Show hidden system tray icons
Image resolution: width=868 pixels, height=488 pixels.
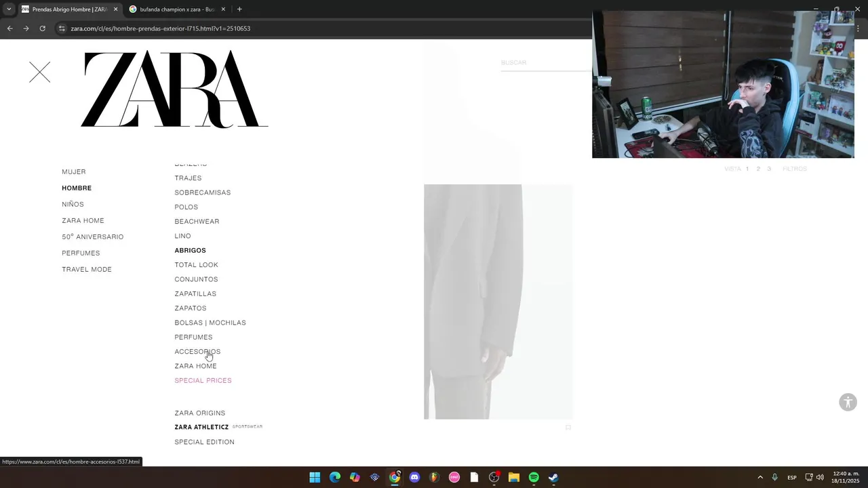click(x=759, y=477)
